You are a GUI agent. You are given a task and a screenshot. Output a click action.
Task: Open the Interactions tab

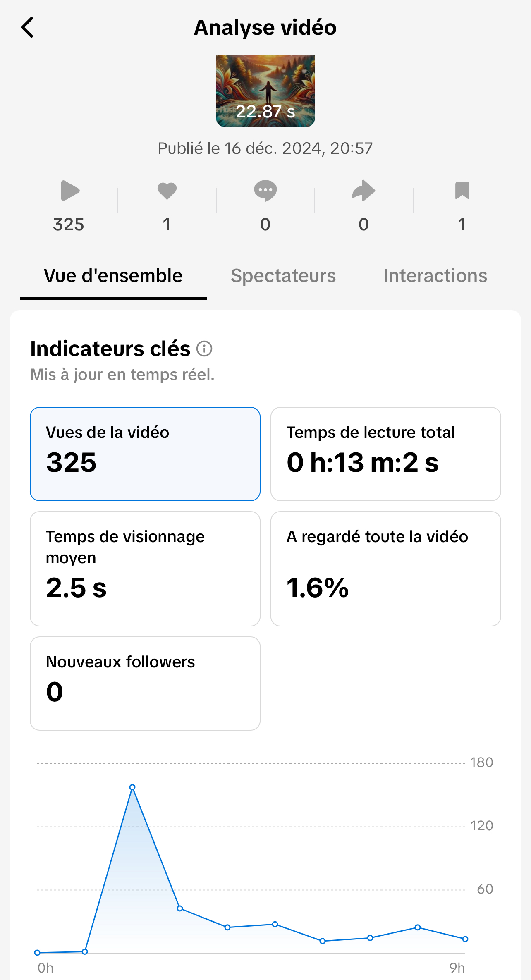[x=435, y=276]
